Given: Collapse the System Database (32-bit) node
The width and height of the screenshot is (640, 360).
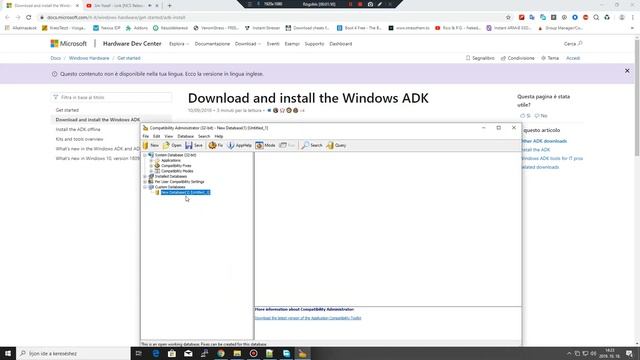Looking at the screenshot, I should tap(145, 155).
